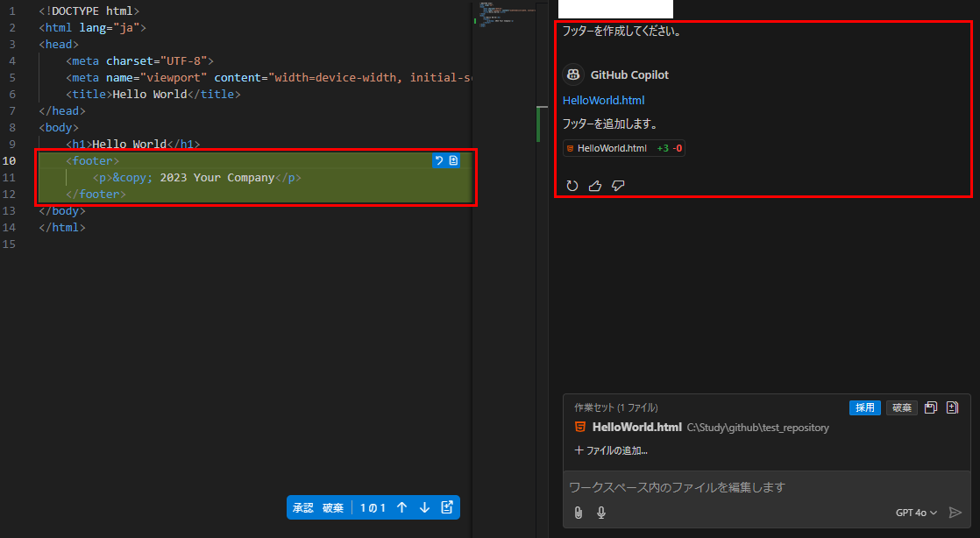Open diff view icon in floating toolbar
This screenshot has width=980, height=538.
coord(447,507)
